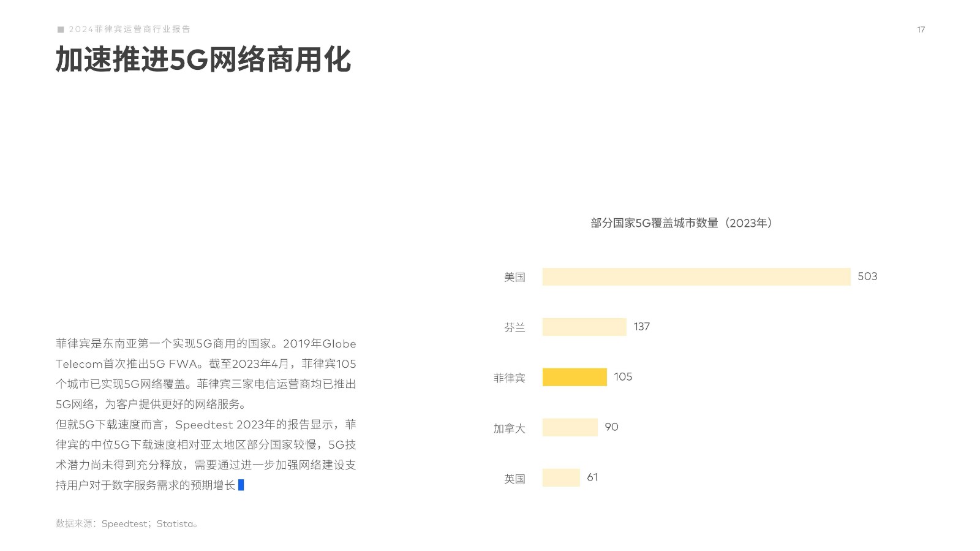Click the line starting 术潜力尚未得到充分释放
The width and height of the screenshot is (980, 551).
click(x=206, y=465)
